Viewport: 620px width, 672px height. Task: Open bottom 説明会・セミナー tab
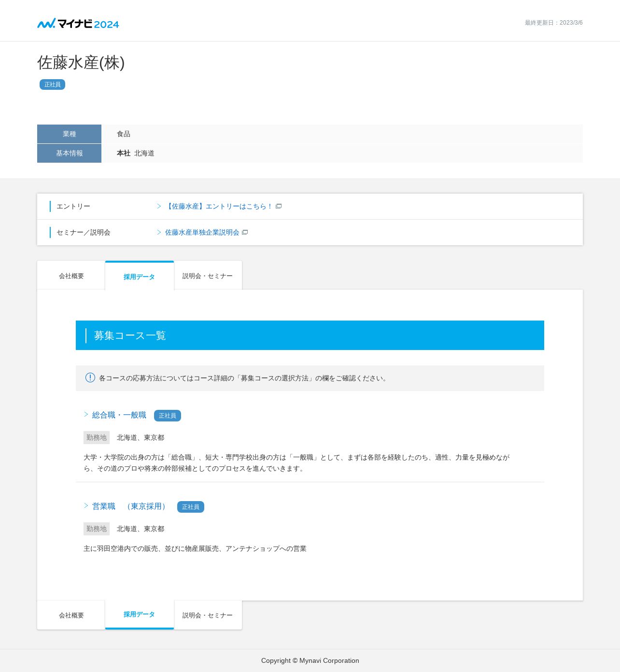[x=208, y=615]
